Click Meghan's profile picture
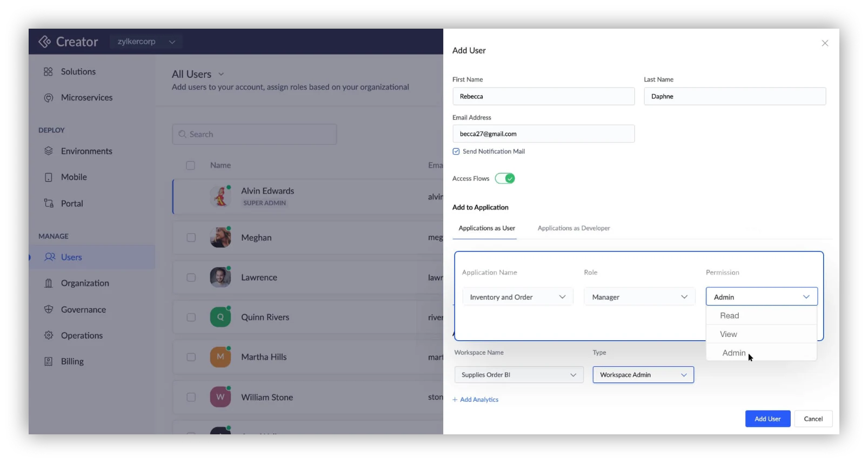The image size is (868, 463). [x=221, y=237]
